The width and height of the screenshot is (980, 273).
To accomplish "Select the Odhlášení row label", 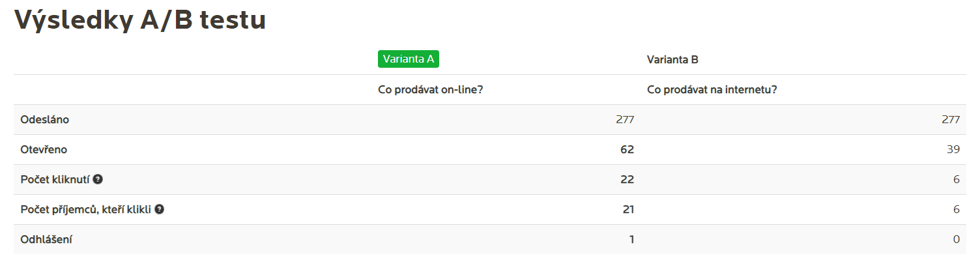I will [x=46, y=239].
